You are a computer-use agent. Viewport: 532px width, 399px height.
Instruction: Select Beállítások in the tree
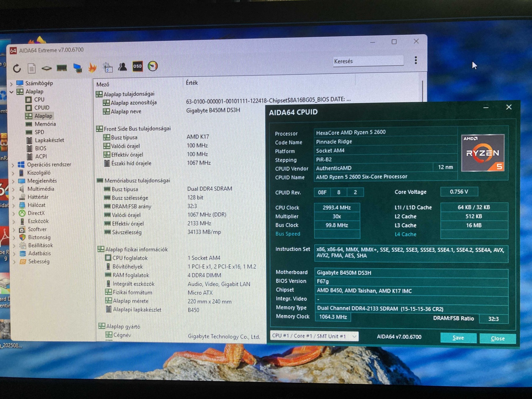click(x=40, y=245)
